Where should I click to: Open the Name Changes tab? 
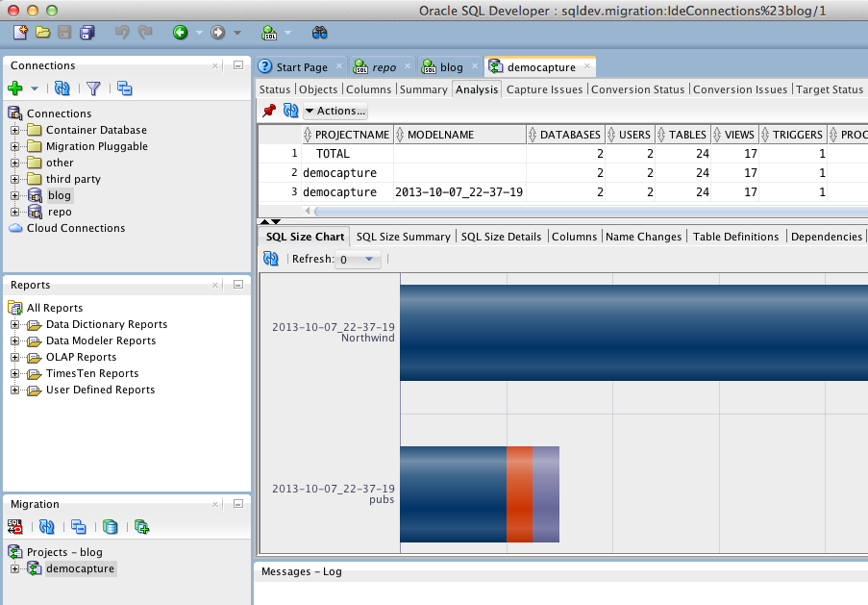click(x=643, y=237)
